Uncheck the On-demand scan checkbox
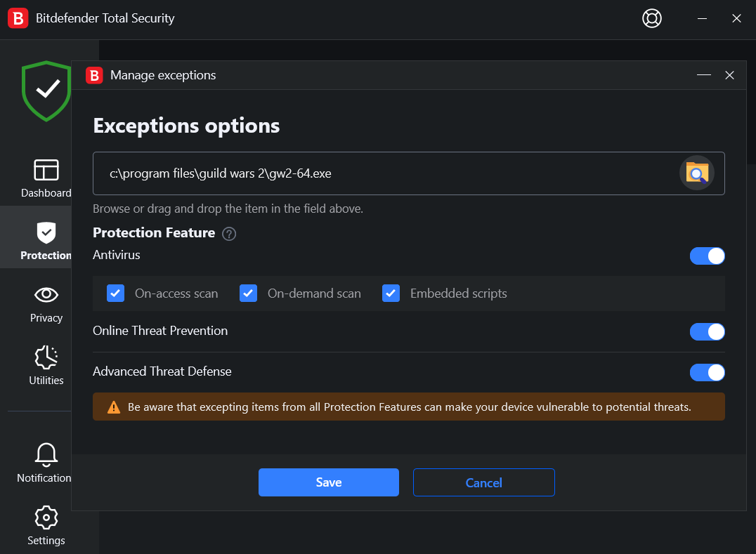The height and width of the screenshot is (554, 756). tap(248, 294)
